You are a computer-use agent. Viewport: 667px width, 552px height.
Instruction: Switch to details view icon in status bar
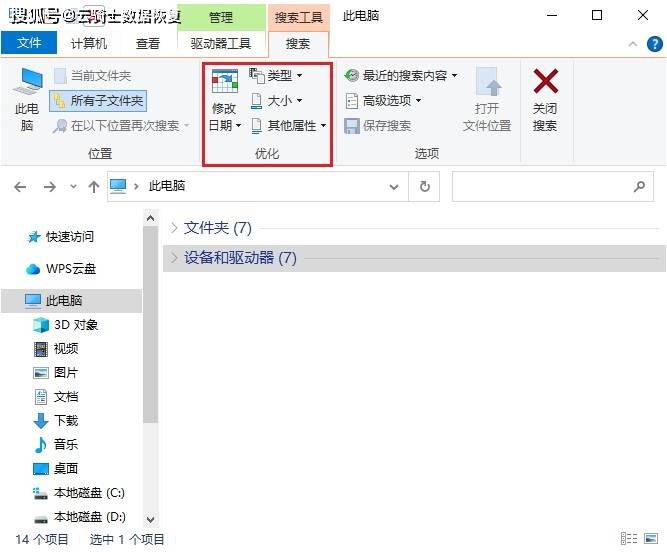(629, 539)
